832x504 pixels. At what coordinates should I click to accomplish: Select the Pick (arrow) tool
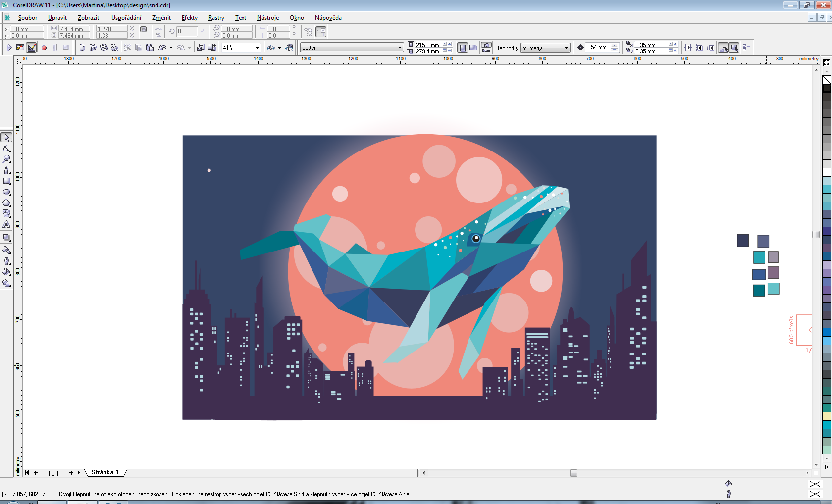pyautogui.click(x=6, y=138)
